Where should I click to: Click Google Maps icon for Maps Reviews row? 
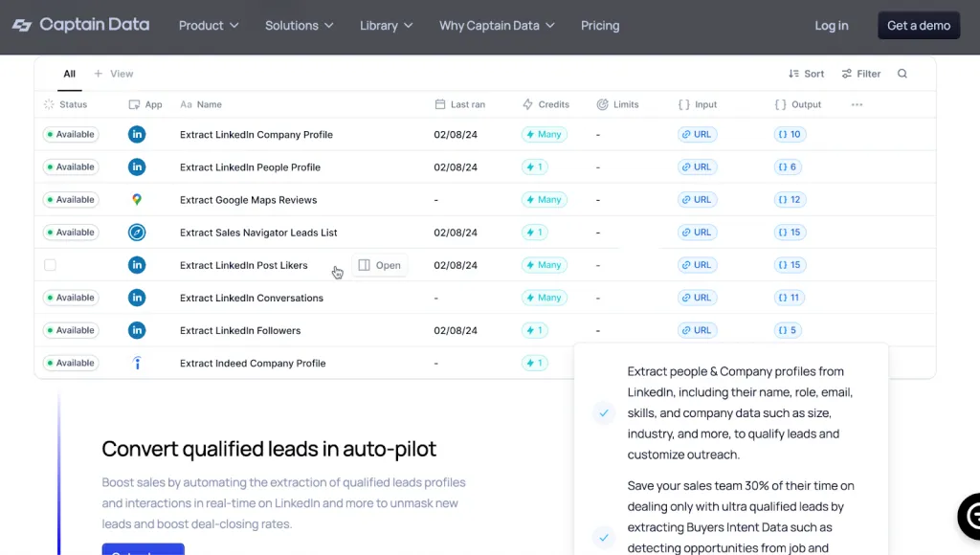tap(137, 199)
